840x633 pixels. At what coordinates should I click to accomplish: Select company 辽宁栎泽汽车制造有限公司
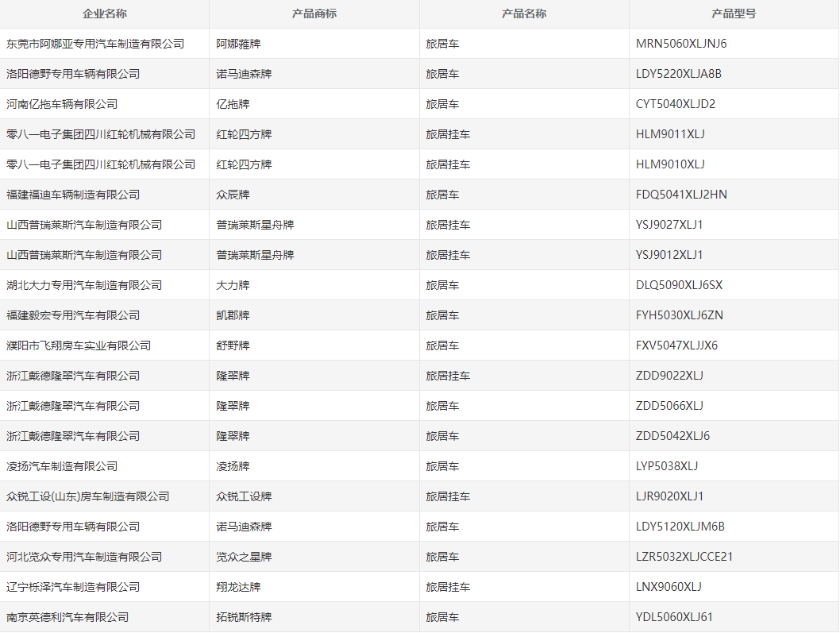point(73,587)
